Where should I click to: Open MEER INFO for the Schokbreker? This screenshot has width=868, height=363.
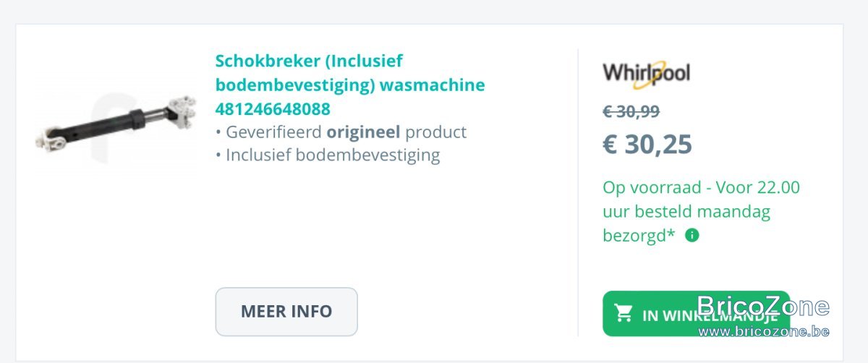click(x=286, y=312)
